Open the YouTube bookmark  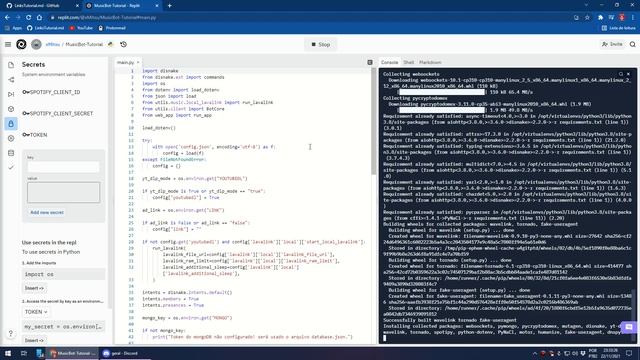tap(81, 28)
